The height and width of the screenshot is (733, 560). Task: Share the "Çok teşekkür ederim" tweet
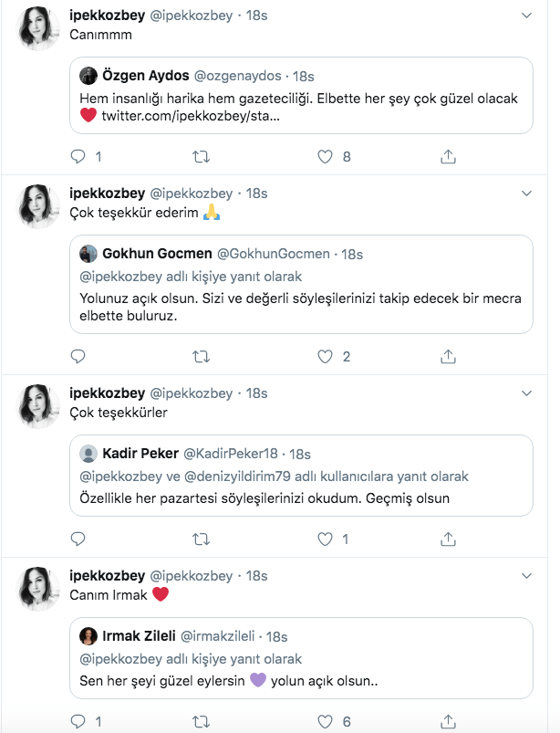click(446, 356)
